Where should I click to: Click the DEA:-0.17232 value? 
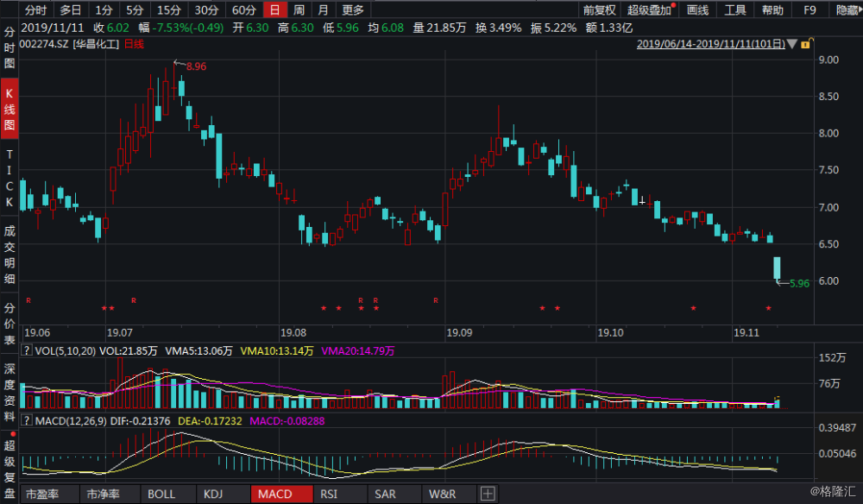(x=210, y=421)
